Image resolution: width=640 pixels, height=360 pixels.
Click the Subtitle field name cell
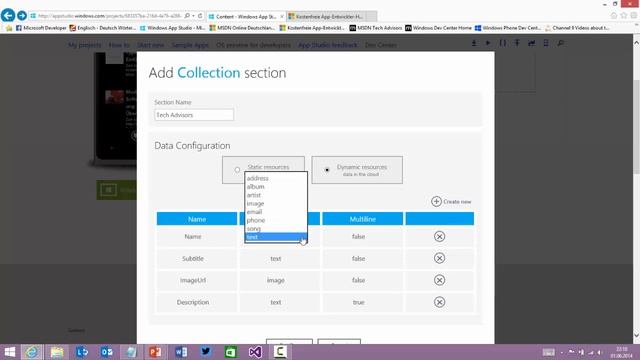coord(197,259)
